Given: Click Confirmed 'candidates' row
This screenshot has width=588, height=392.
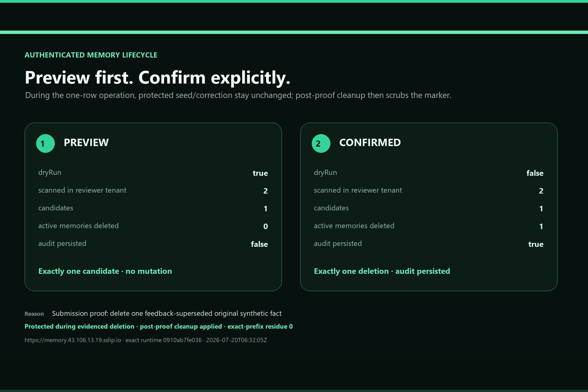Looking at the screenshot, I should pos(429,208).
